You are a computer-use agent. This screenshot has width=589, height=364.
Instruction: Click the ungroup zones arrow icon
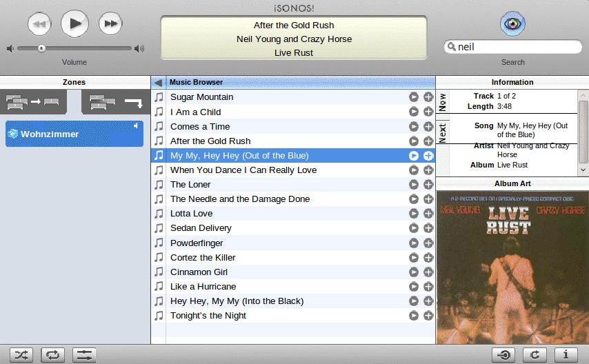point(116,101)
